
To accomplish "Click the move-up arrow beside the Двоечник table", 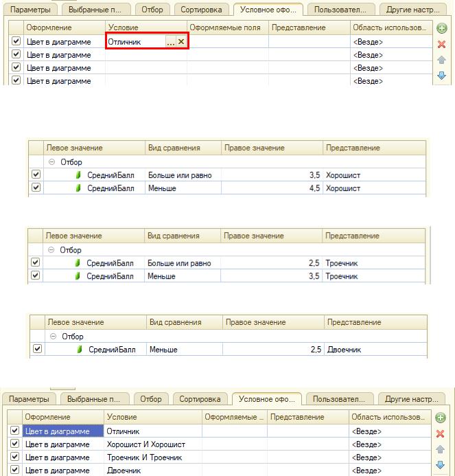I will (441, 449).
